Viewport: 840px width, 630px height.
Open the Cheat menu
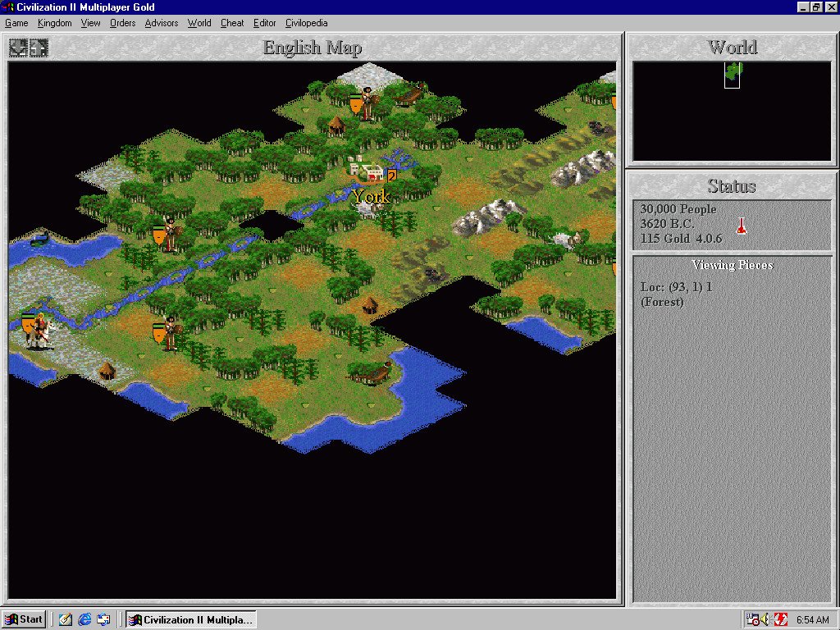(232, 23)
